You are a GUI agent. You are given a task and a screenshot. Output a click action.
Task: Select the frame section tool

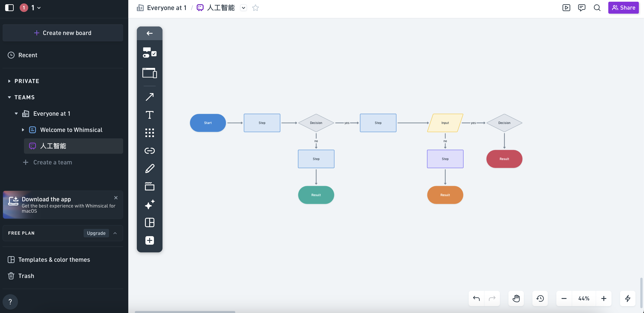click(x=149, y=186)
